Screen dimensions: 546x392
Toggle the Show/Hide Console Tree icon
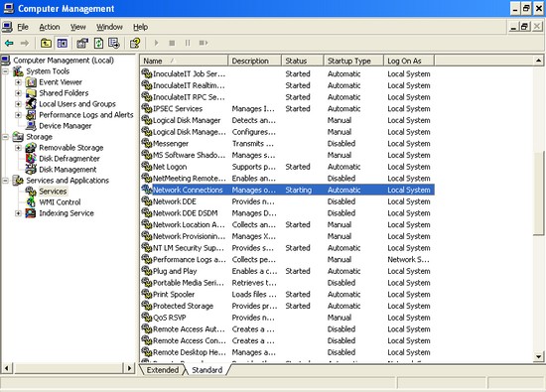63,43
